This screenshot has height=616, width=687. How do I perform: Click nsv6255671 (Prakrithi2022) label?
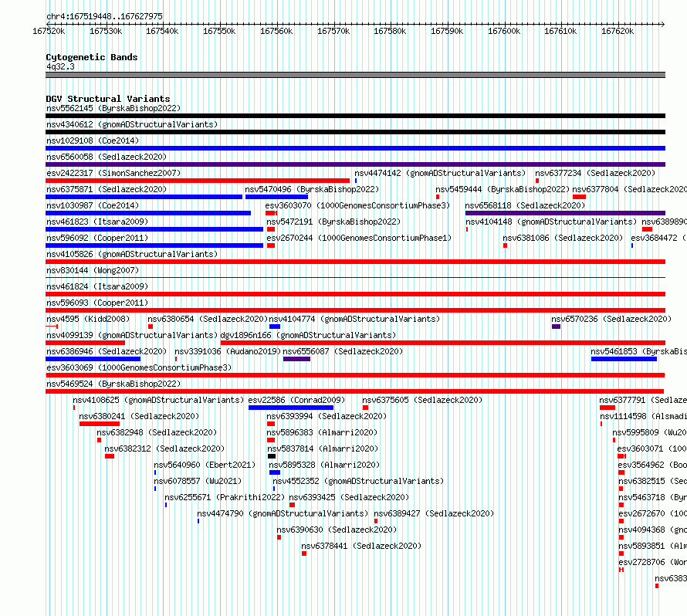[225, 497]
